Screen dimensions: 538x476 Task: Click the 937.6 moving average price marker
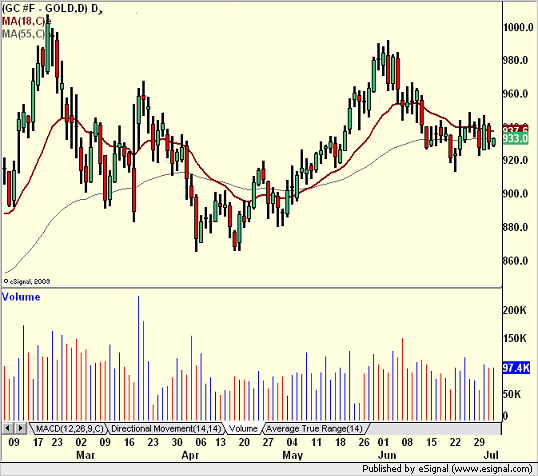tap(515, 129)
